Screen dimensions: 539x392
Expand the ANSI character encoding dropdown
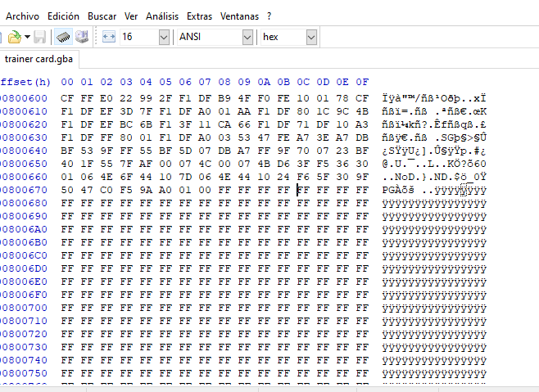pos(247,37)
